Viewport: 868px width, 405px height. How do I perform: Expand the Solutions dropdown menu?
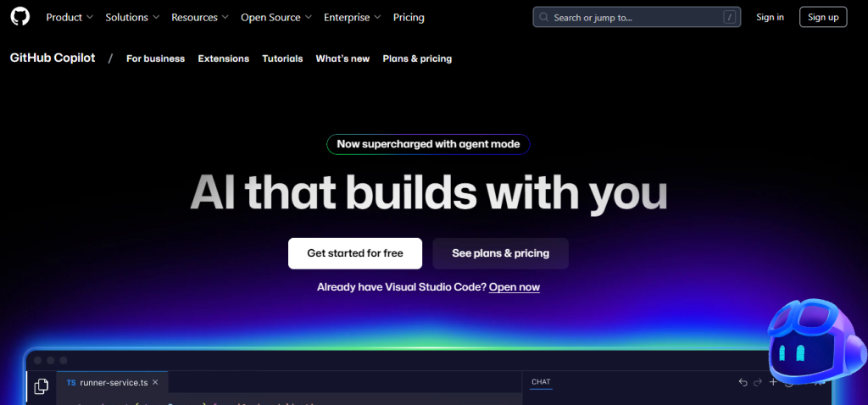click(132, 17)
